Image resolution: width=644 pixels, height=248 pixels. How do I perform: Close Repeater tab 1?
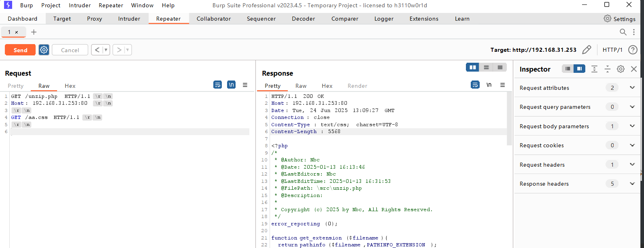[x=17, y=32]
